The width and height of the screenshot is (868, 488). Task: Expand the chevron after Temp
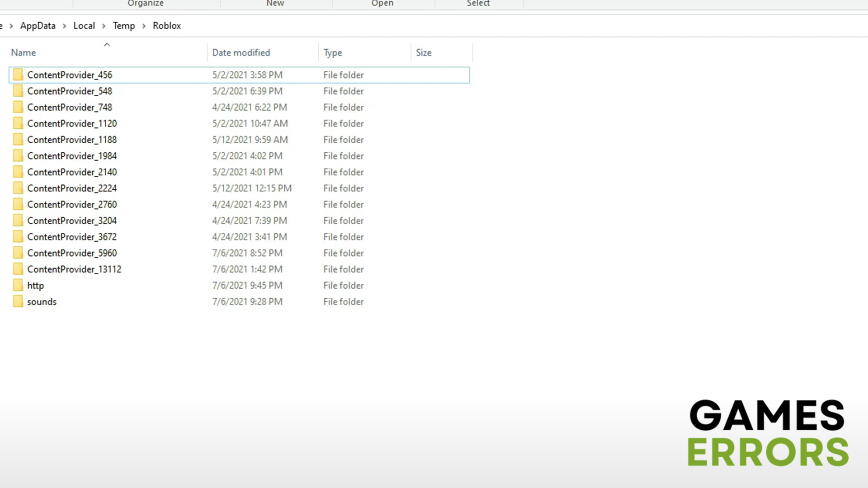pos(143,26)
